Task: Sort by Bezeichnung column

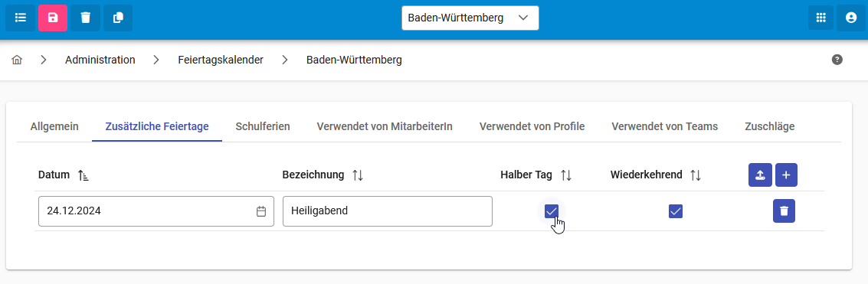Action: [358, 175]
